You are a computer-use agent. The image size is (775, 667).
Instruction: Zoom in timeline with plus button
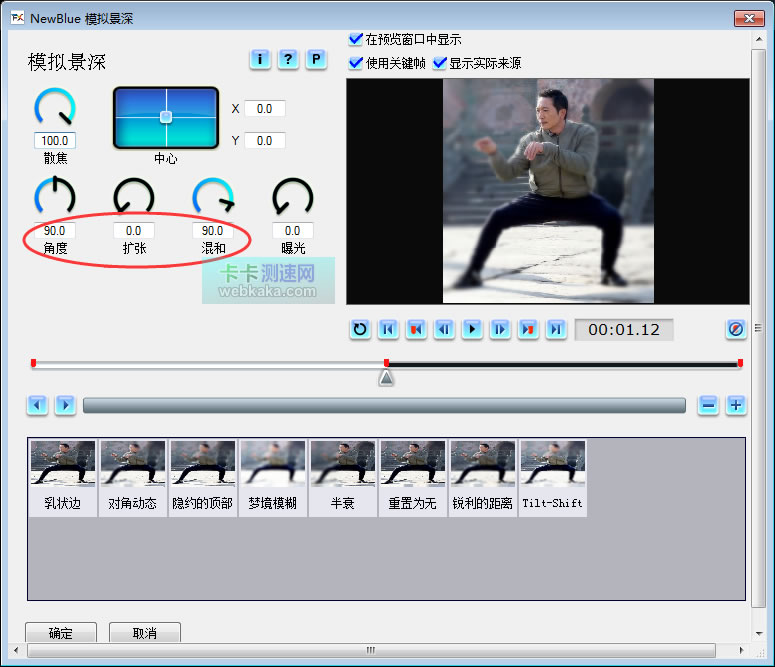coord(736,405)
